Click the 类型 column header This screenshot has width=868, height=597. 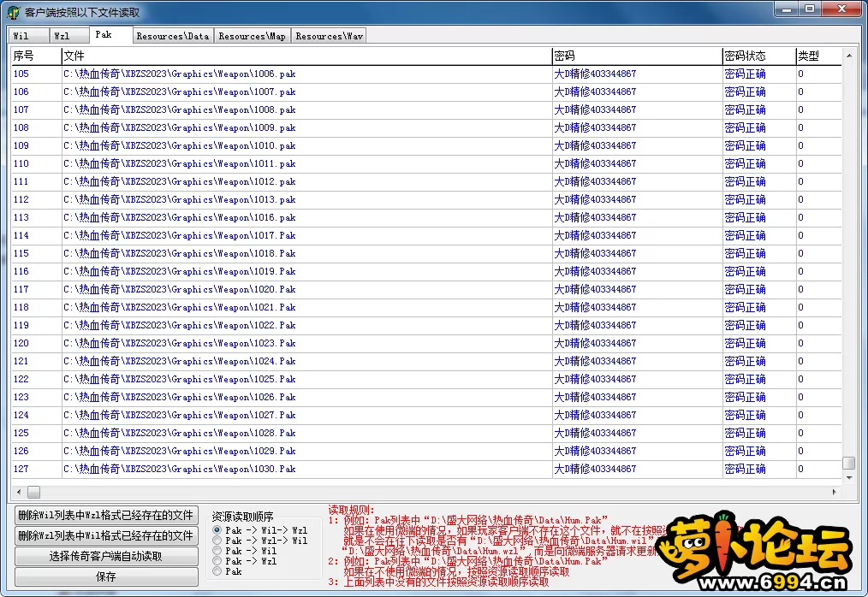tap(818, 56)
